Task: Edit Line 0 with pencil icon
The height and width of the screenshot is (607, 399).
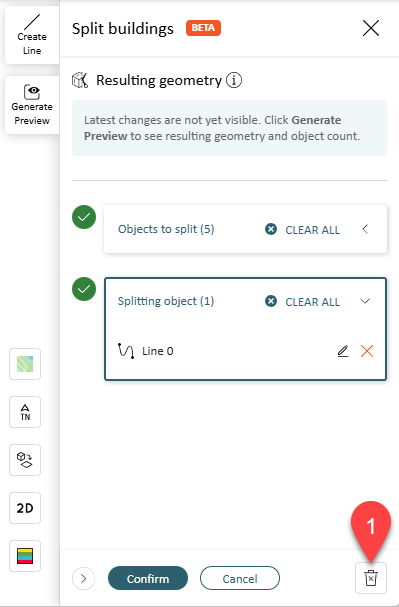Action: 343,351
